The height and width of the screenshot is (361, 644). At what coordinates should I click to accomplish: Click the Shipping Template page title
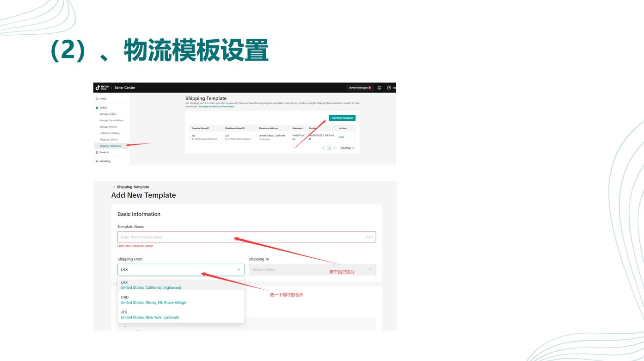206,98
